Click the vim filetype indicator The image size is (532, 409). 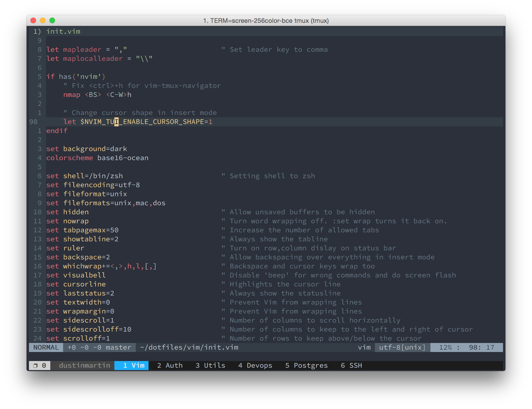[x=364, y=347]
